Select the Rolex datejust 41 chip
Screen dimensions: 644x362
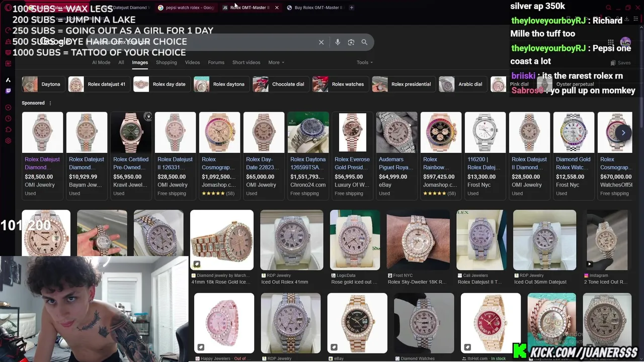click(x=99, y=84)
